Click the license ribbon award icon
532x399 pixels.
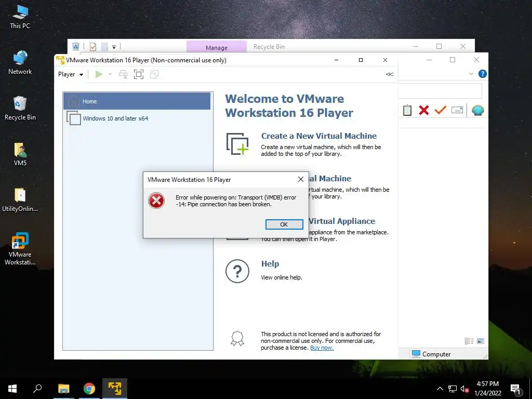[237, 339]
